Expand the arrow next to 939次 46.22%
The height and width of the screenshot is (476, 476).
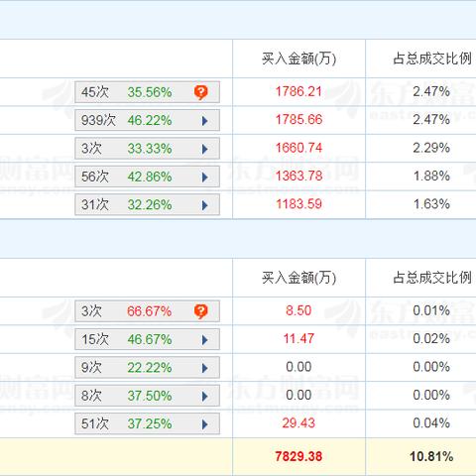[204, 121]
